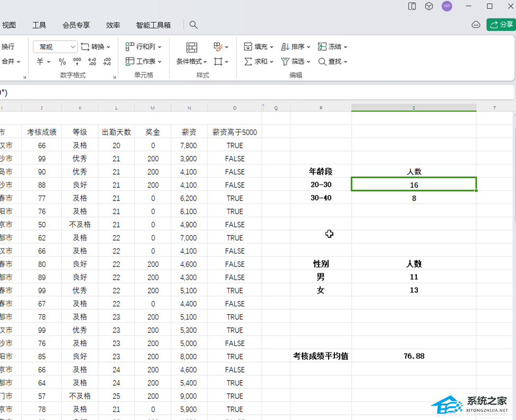516x420 pixels.
Task: Select female count cell 13
Action: click(x=414, y=290)
